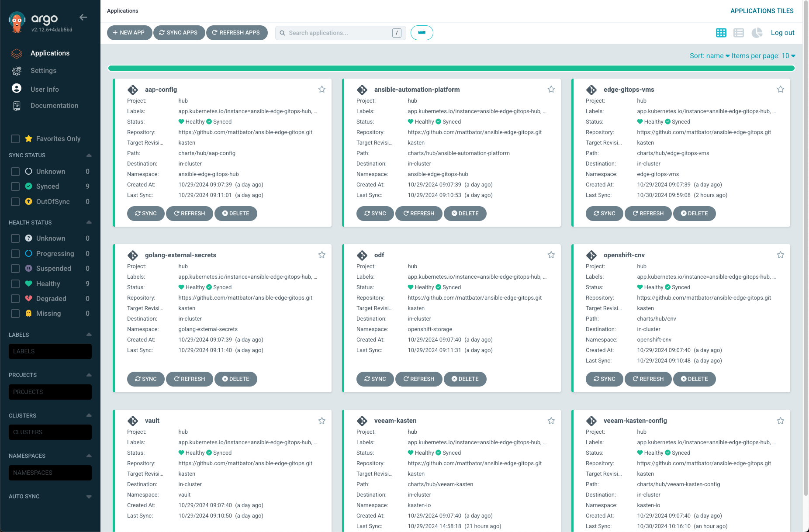The image size is (809, 532).
Task: Check the Suspended filter checkbox
Action: (15, 269)
